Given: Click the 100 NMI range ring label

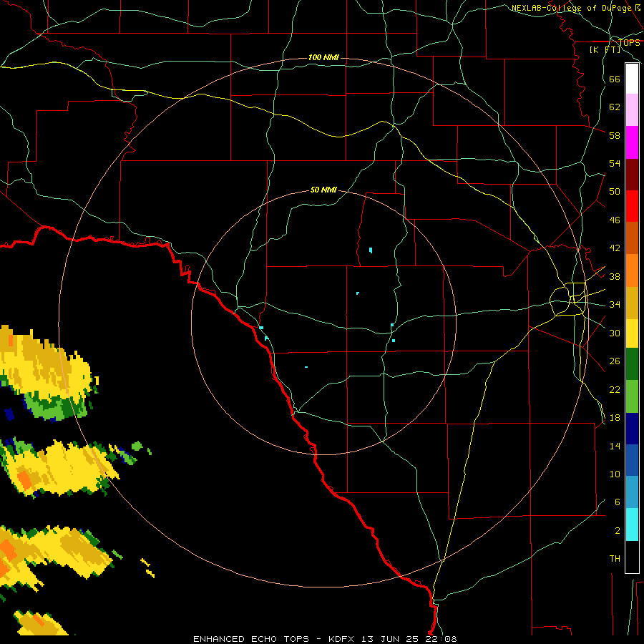Looking at the screenshot, I should pyautogui.click(x=323, y=57).
